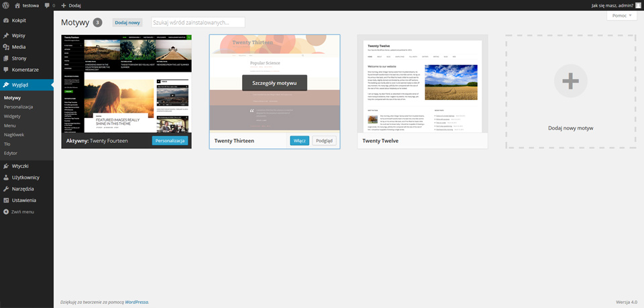The width and height of the screenshot is (644, 308).
Task: Click the Twenty Twelve theme name
Action: click(x=380, y=141)
